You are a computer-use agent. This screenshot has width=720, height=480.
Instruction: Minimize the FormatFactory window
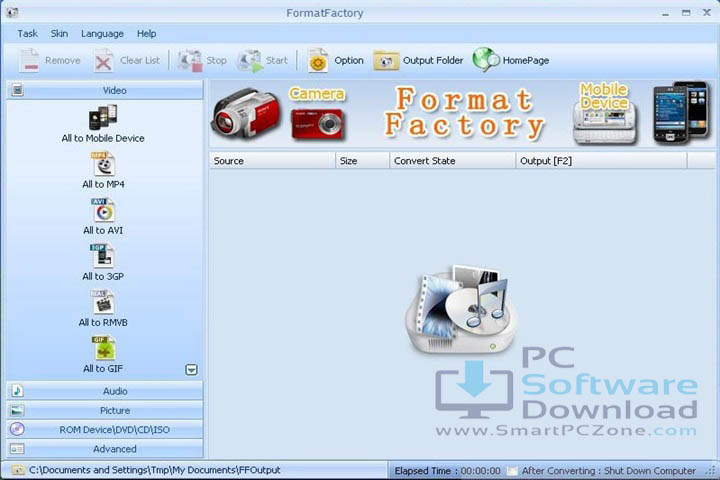click(x=666, y=13)
